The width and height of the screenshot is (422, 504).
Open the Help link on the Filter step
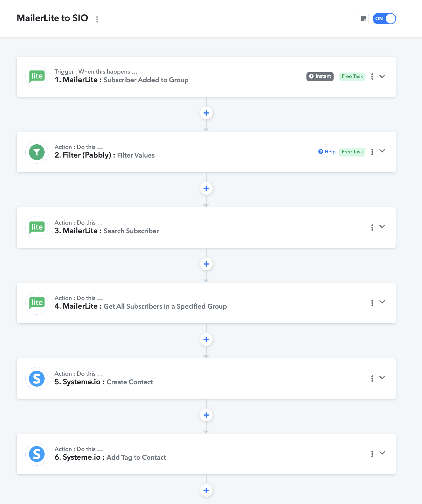click(327, 152)
